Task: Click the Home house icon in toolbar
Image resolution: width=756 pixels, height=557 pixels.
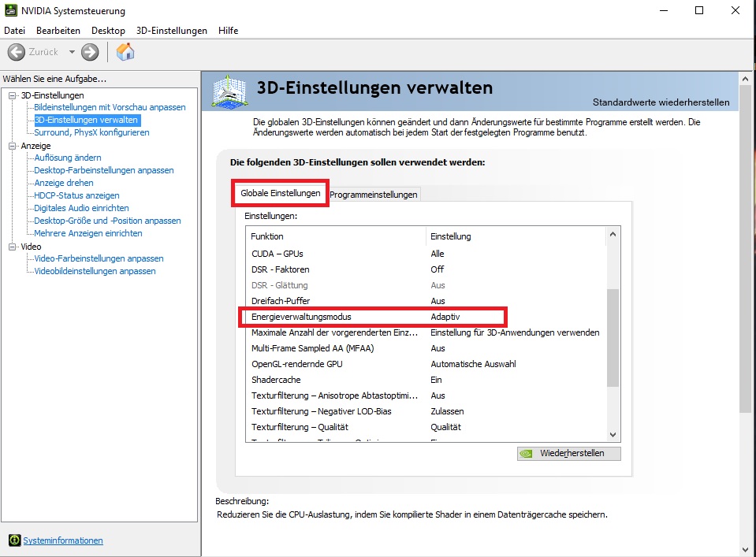Action: coord(125,52)
